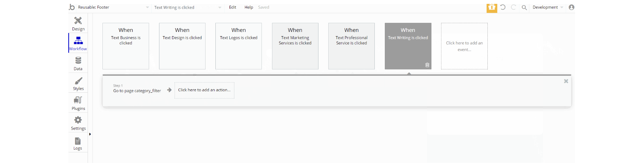Viewport: 644px width, 165px height.
Task: Click here to add an action
Action: pyautogui.click(x=204, y=90)
